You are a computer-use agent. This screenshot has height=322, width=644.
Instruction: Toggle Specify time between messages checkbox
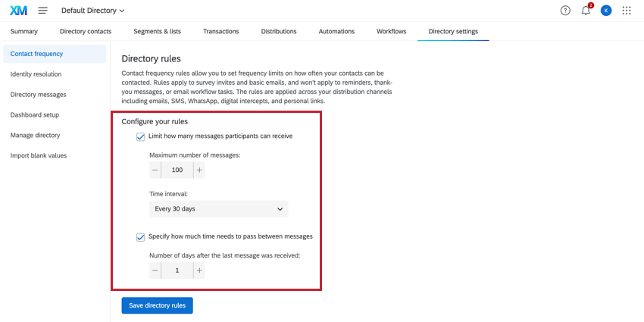pos(140,236)
